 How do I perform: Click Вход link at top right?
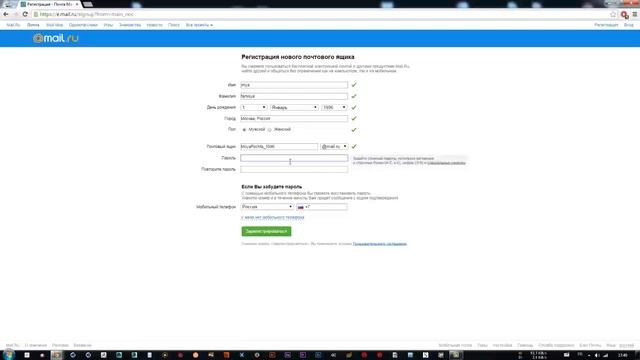click(629, 25)
